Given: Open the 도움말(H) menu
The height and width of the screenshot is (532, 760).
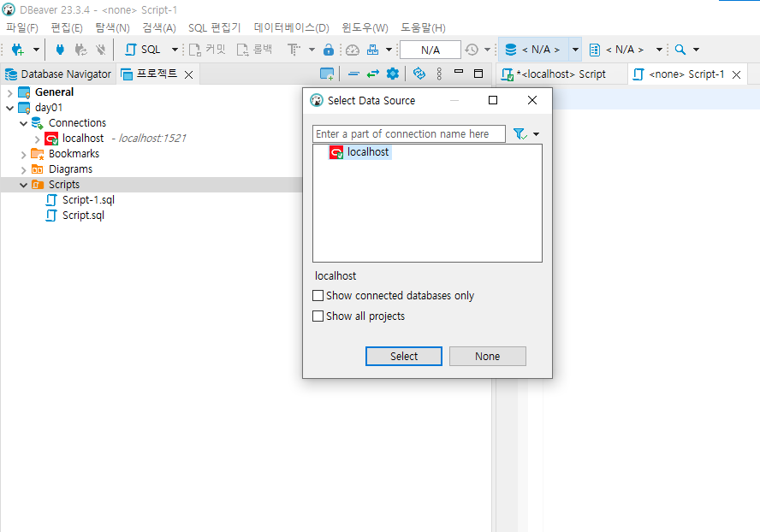Looking at the screenshot, I should [423, 27].
